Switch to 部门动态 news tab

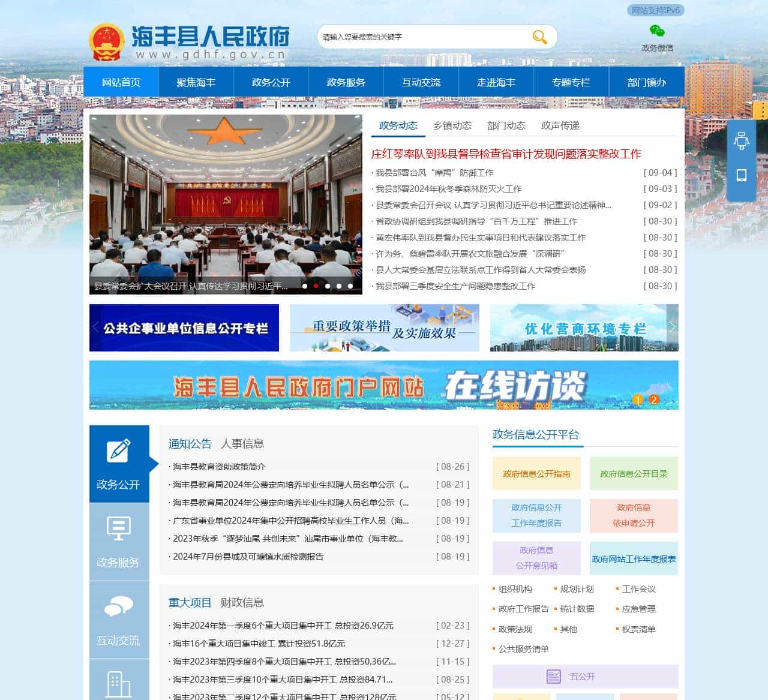click(506, 125)
